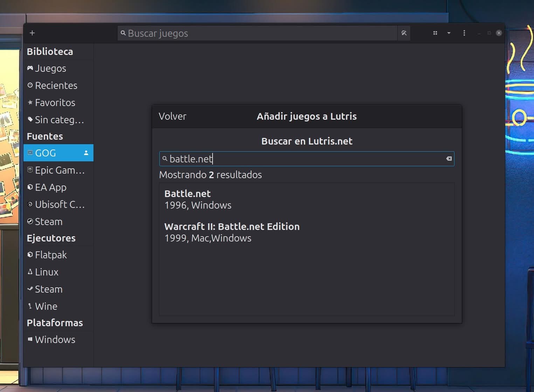Open the view options dropdown arrow
The image size is (534, 392).
[x=449, y=33]
